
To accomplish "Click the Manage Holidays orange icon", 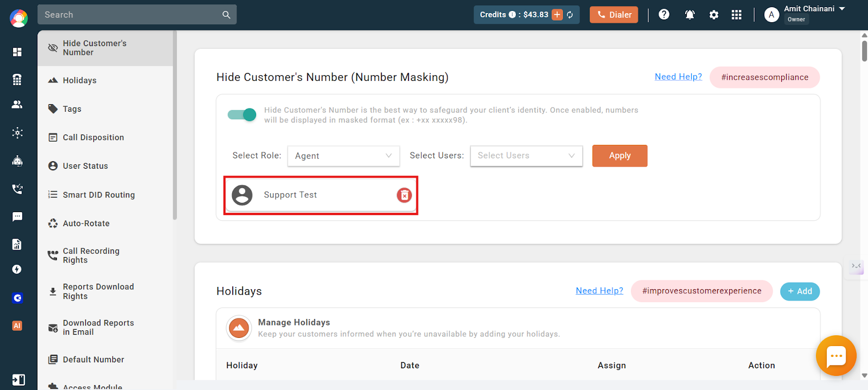I will pyautogui.click(x=239, y=328).
